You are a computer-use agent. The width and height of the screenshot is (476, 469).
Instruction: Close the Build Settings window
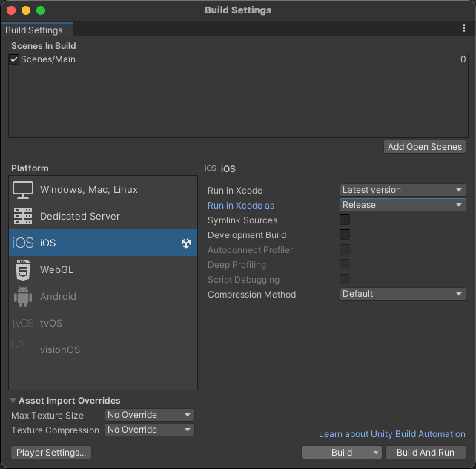[x=11, y=10]
